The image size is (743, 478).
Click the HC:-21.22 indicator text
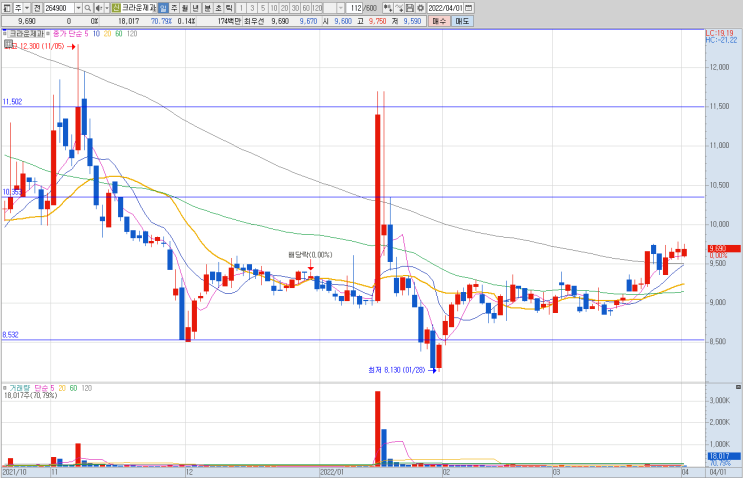[721, 40]
